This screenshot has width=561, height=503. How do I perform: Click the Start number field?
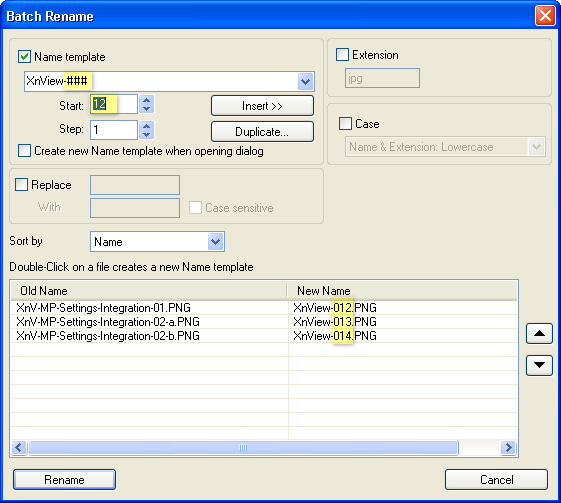[x=114, y=104]
